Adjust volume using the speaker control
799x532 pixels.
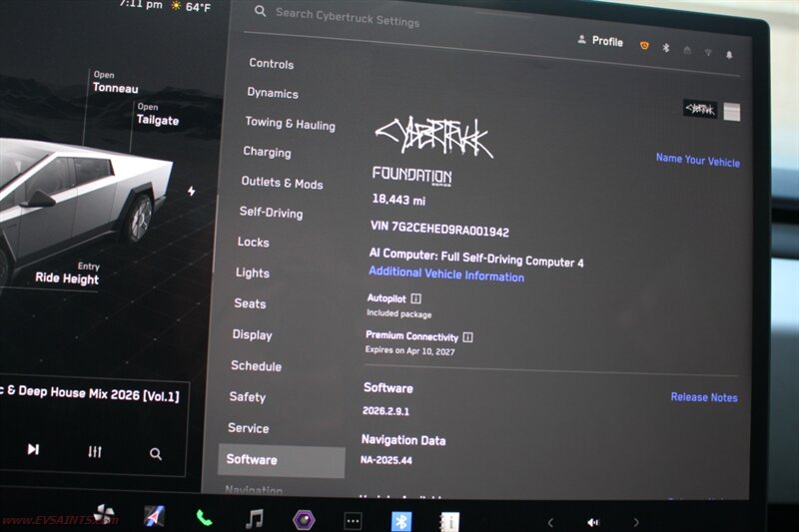[592, 522]
